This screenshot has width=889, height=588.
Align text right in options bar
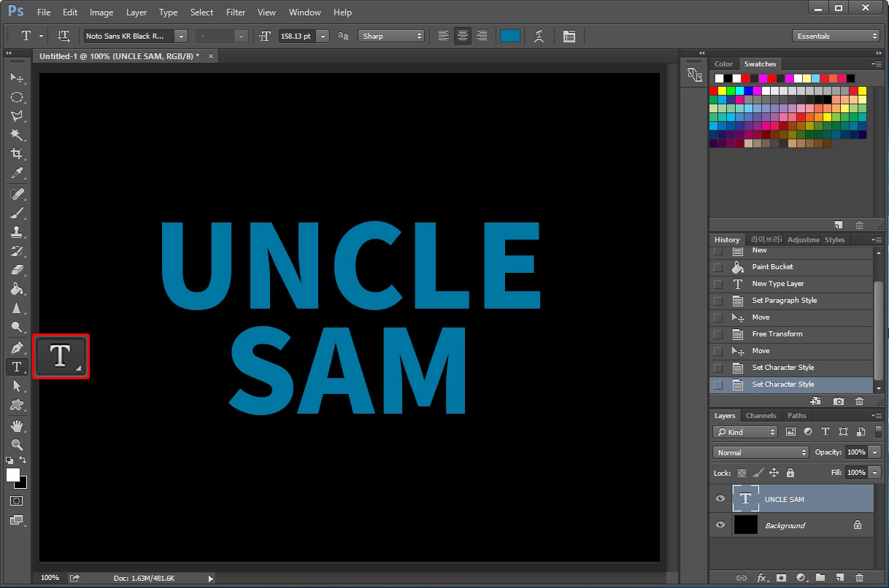[x=482, y=36]
